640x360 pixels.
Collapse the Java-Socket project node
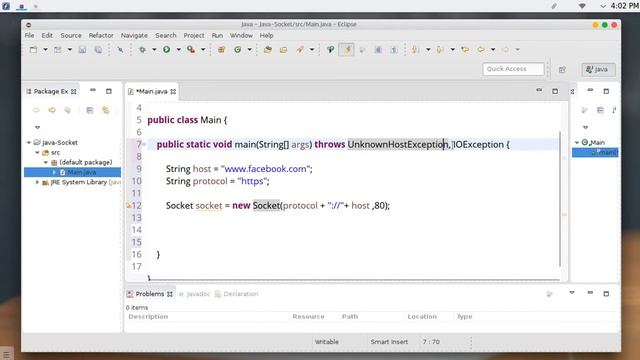pos(29,142)
